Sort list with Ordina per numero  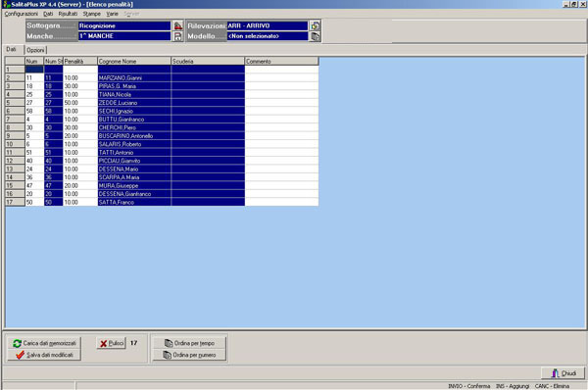click(x=189, y=355)
